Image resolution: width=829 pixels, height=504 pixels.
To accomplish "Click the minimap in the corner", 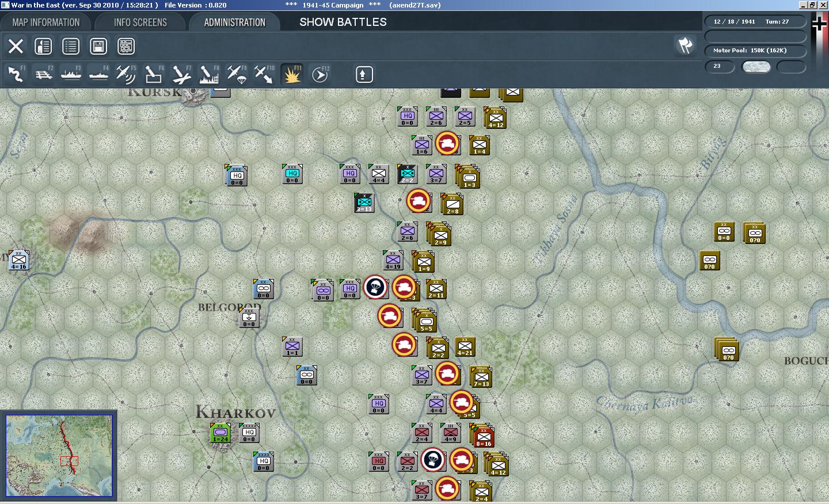I will coord(59,455).
